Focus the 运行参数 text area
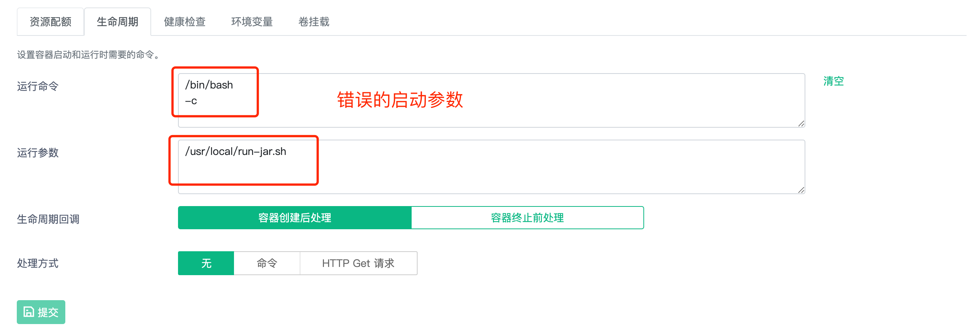Viewport: 980px width, 336px height. coord(491,167)
